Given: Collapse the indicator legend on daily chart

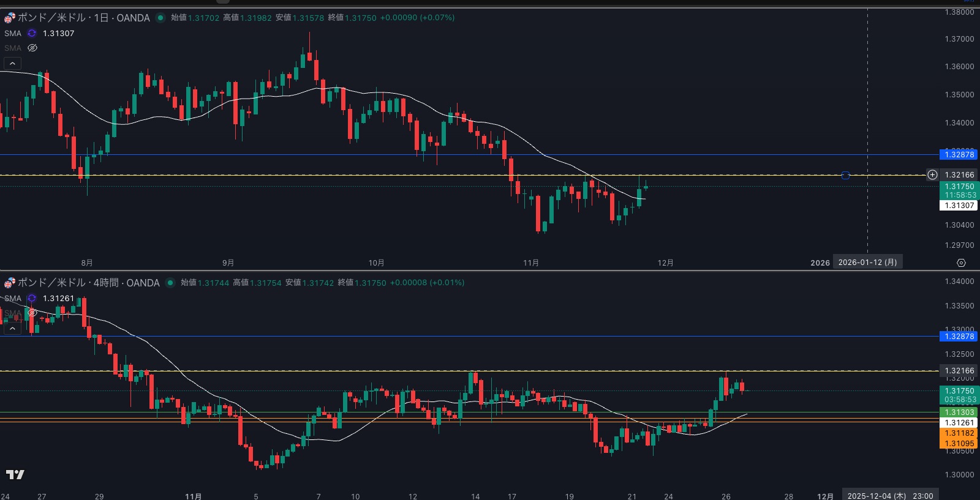Looking at the screenshot, I should coord(12,63).
